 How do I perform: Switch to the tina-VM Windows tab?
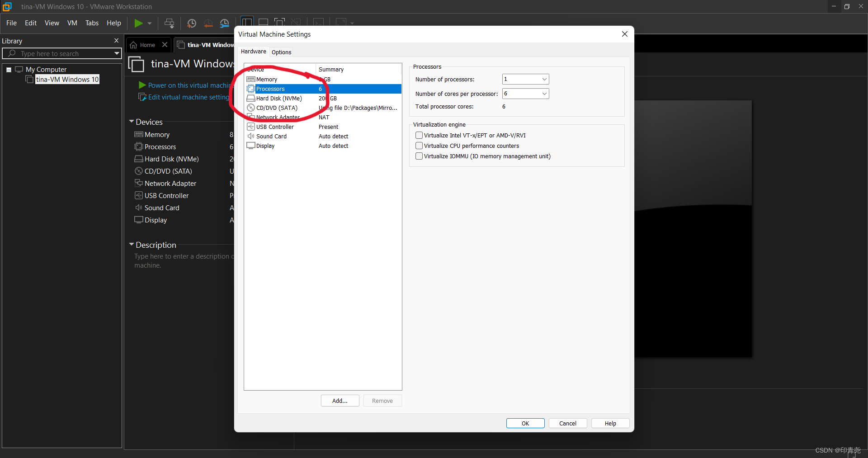206,45
